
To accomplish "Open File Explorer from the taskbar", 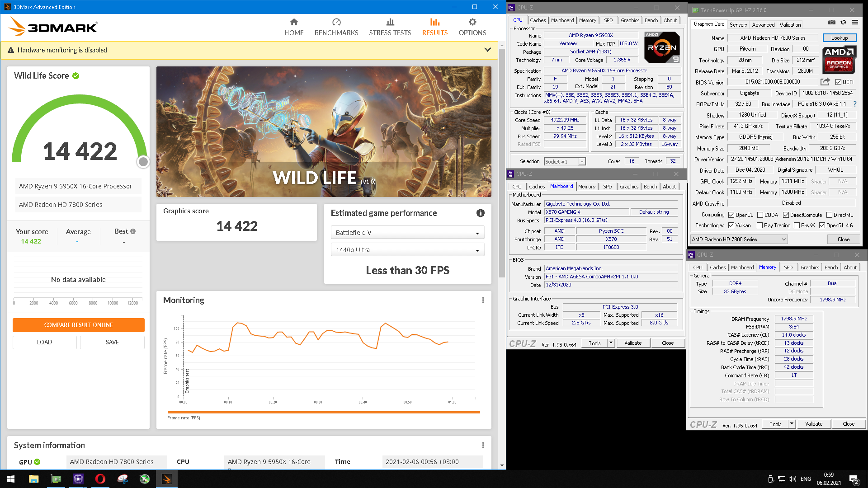I will (34, 479).
